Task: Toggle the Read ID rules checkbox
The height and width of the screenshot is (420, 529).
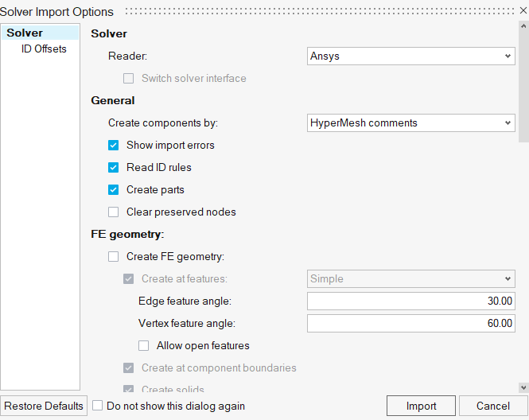Action: 113,168
